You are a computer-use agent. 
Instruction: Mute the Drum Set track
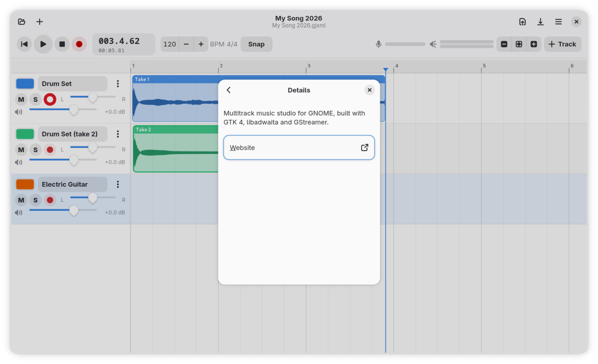coord(21,100)
